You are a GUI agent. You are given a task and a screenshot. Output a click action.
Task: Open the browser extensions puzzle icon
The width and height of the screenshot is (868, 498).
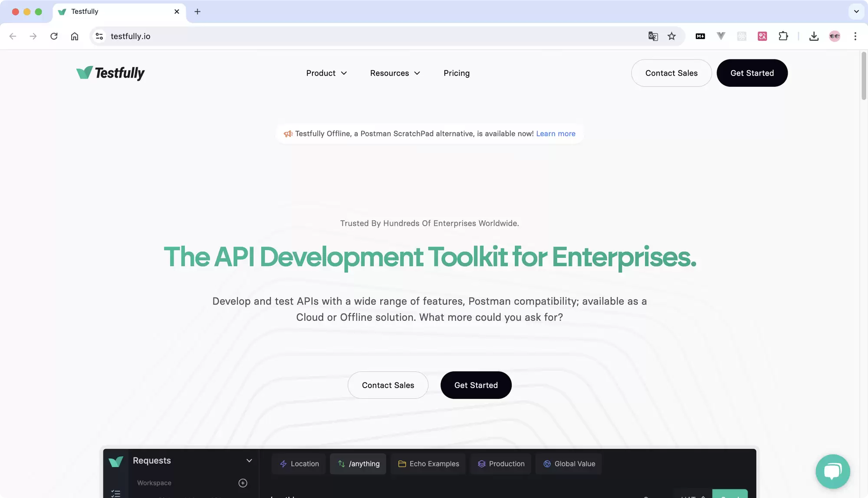point(783,36)
